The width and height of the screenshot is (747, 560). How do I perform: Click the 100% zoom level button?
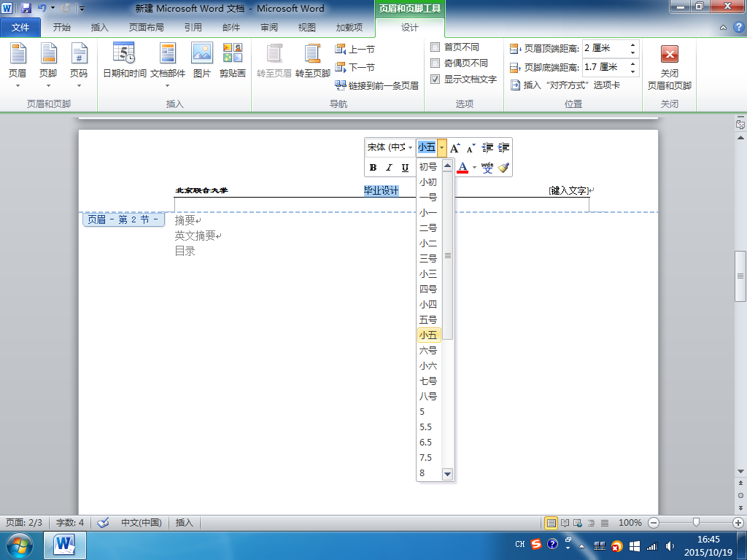[630, 523]
